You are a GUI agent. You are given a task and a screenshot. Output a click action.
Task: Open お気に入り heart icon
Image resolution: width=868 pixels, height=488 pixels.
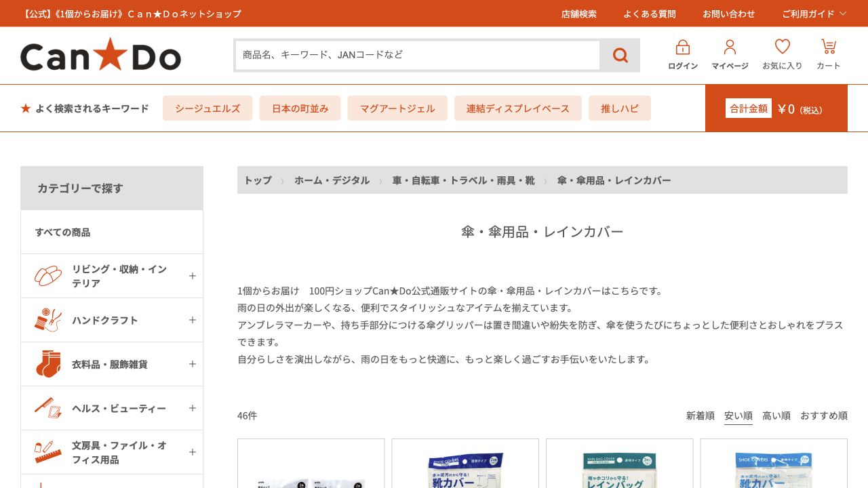[783, 47]
